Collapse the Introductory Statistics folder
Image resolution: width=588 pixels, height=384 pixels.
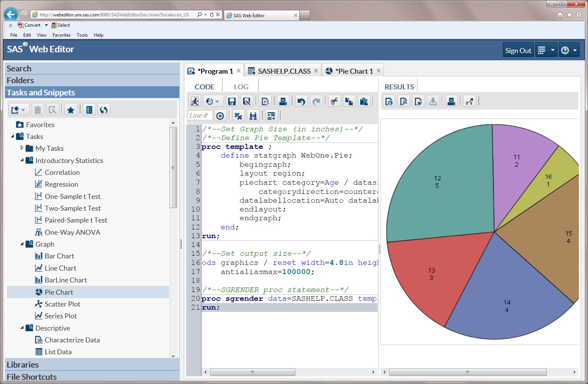pyautogui.click(x=23, y=160)
